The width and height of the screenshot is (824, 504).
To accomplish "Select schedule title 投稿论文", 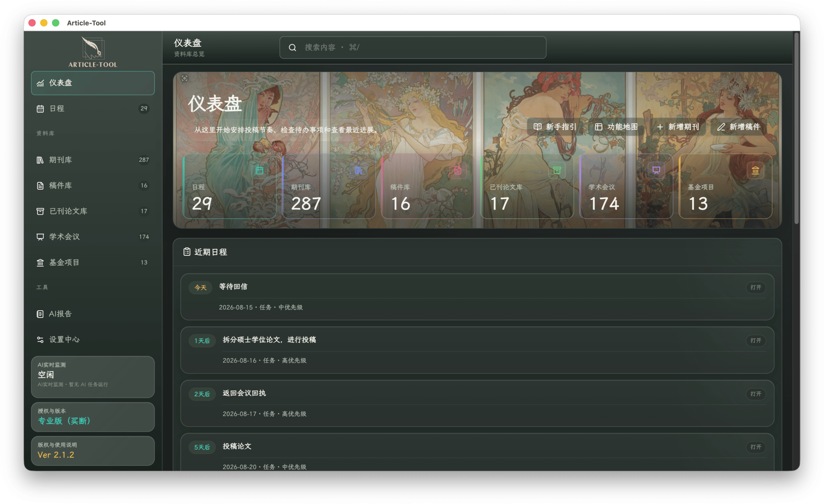I will 237,447.
